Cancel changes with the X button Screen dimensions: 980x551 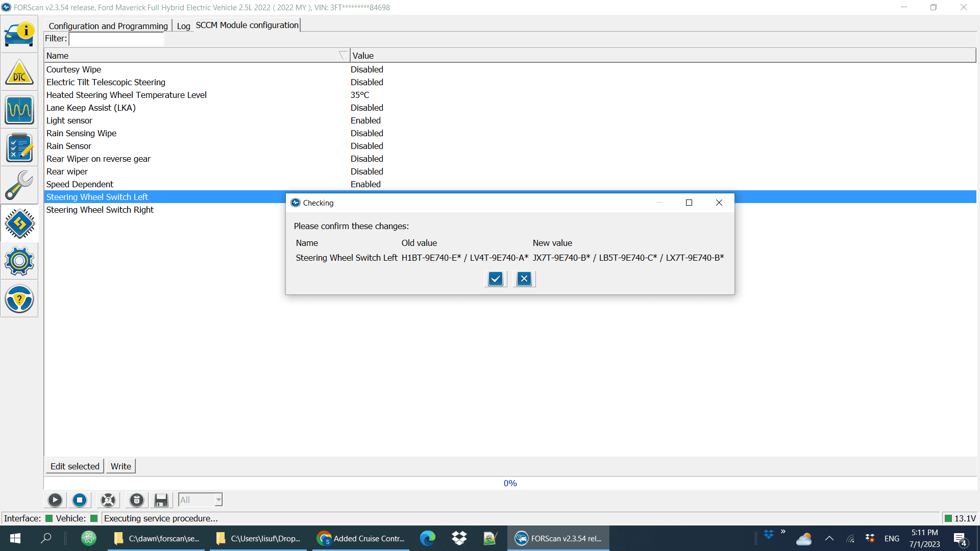pos(524,279)
